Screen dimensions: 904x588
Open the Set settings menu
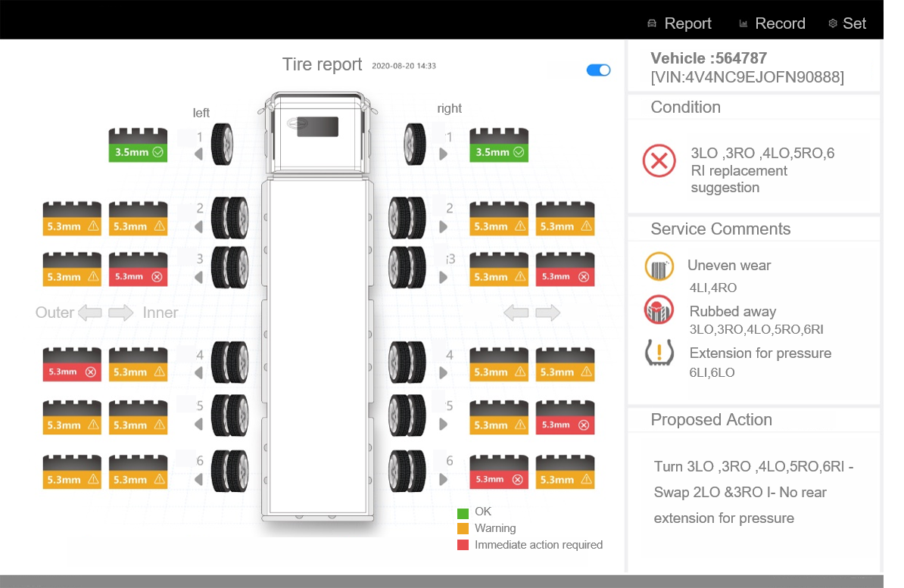pos(846,23)
